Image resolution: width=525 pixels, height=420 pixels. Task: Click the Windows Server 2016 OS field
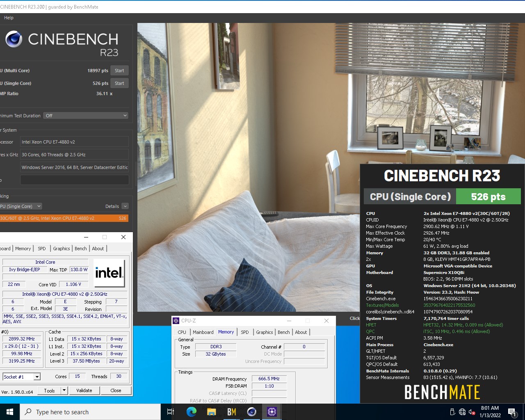coord(75,167)
